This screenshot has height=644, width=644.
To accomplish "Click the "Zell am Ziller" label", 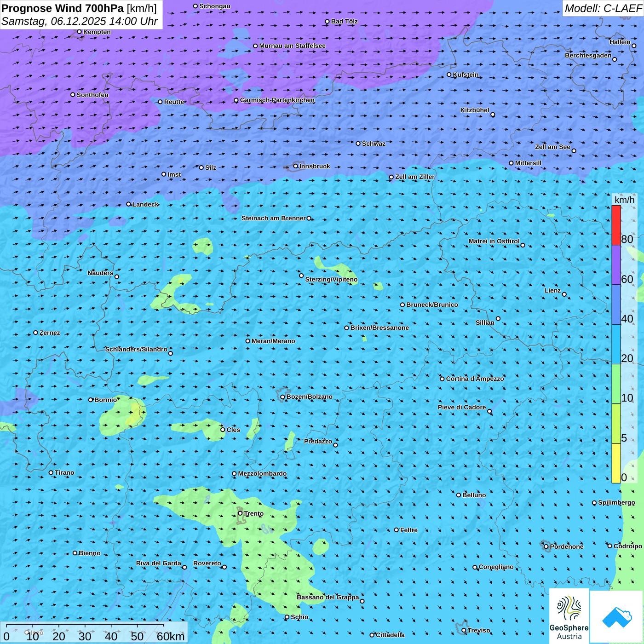I will coord(414,177).
